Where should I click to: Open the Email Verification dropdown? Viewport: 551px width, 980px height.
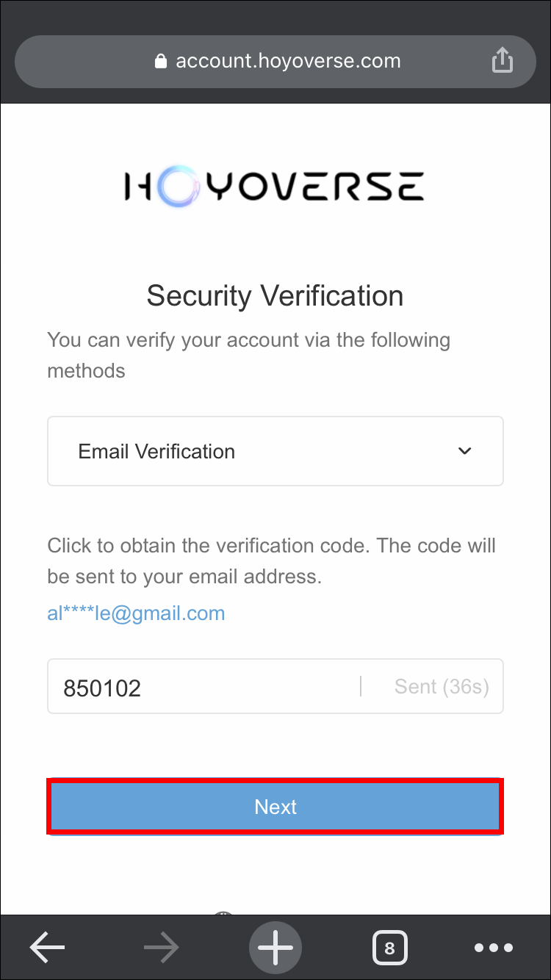coord(275,451)
